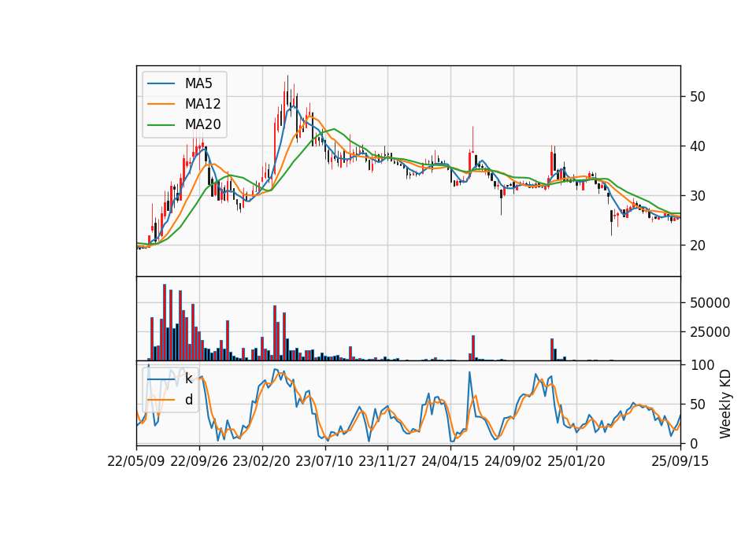Click the 23/07/10 date axis label
The height and width of the screenshot is (543, 756).
324,461
